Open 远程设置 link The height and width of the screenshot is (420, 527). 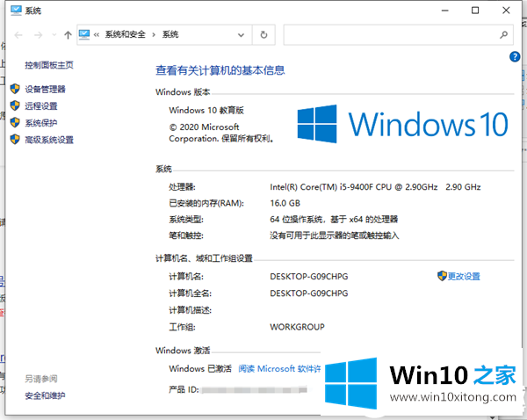click(41, 106)
